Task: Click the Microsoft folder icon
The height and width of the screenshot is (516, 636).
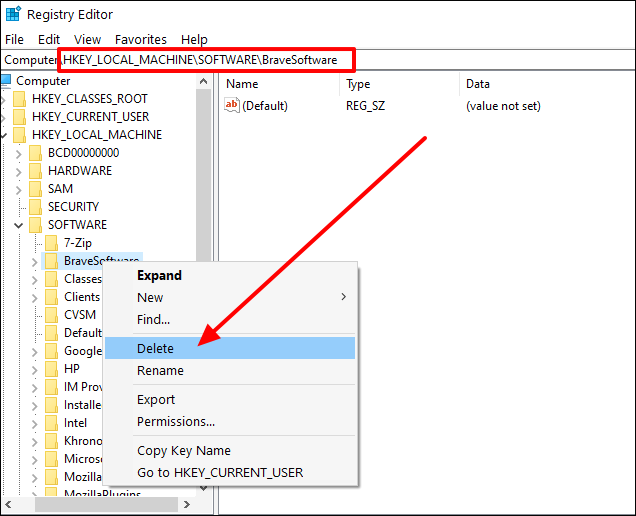Action: (x=51, y=459)
